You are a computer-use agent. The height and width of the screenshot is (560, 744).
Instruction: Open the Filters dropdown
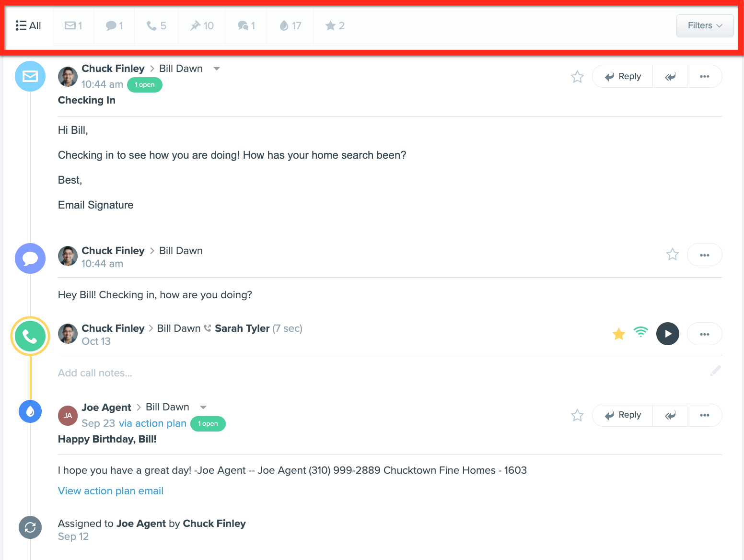[705, 26]
